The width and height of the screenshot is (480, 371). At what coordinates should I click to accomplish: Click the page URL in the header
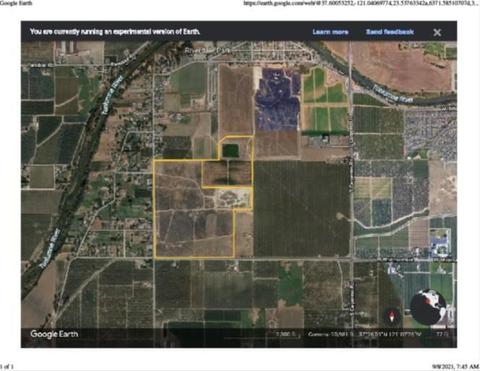(361, 3)
